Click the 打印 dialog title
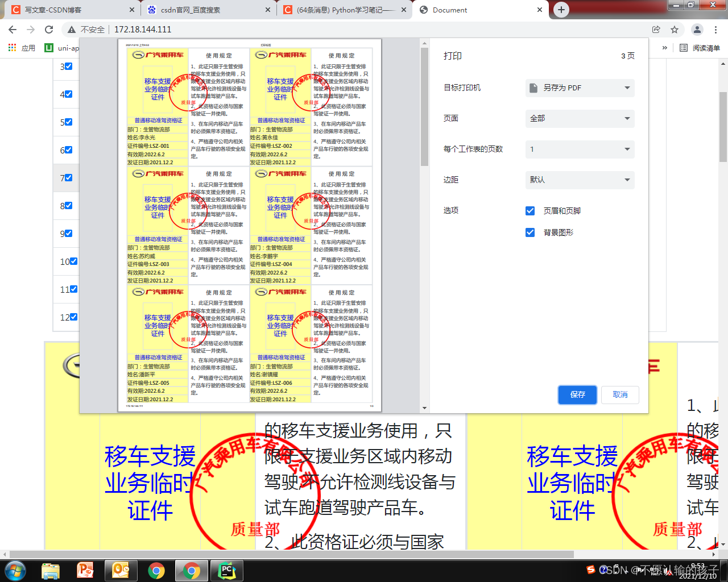Screen dimensions: 728x582 pyautogui.click(x=453, y=56)
